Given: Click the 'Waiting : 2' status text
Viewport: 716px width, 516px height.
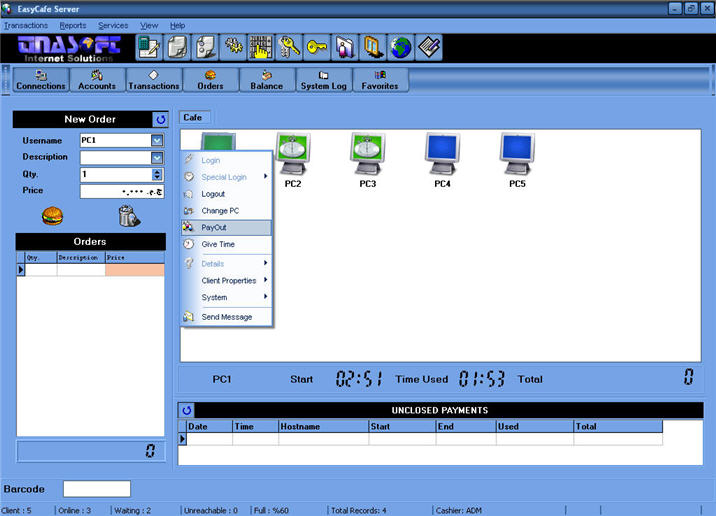Looking at the screenshot, I should coord(132,511).
